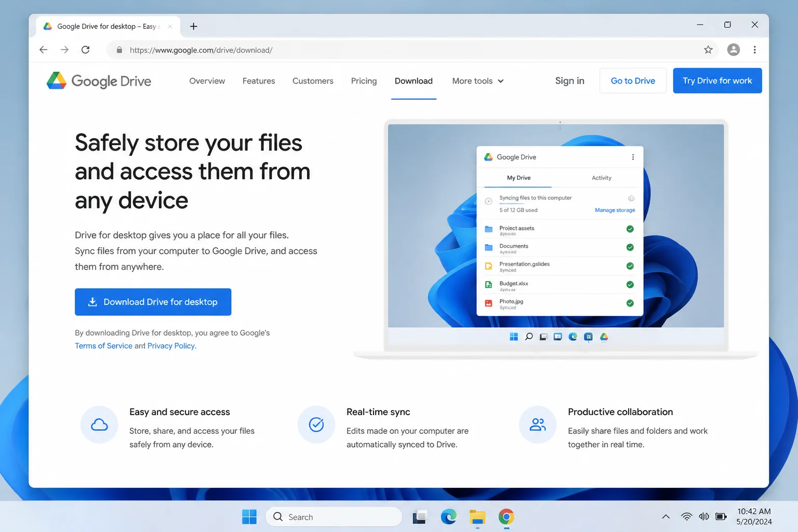Open Chrome three-dot menu
The height and width of the screenshot is (532, 798).
coord(755,50)
